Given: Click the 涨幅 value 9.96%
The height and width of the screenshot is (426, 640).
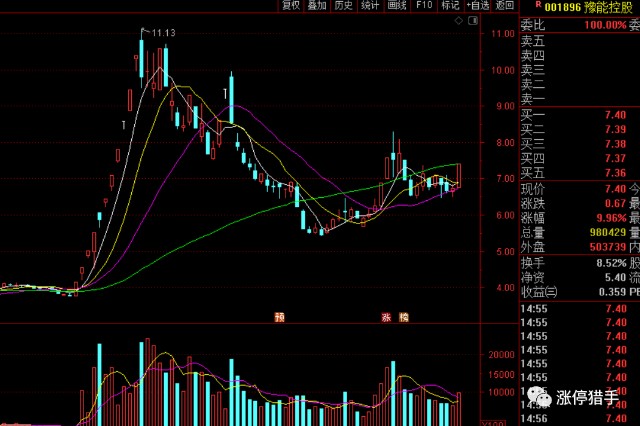Looking at the screenshot, I should [611, 218].
